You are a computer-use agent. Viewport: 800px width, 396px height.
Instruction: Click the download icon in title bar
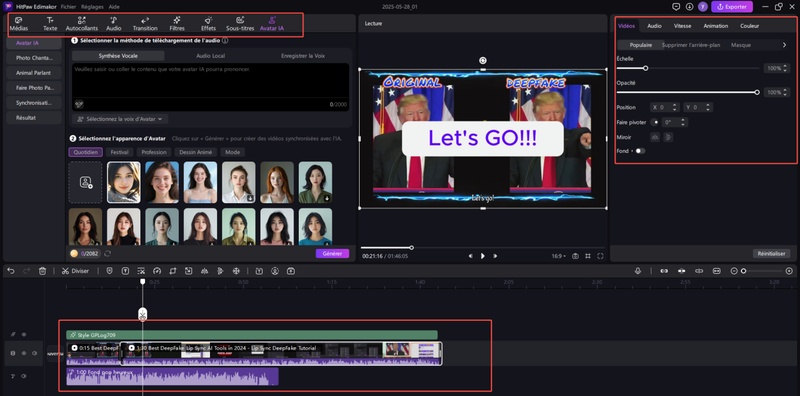(689, 7)
